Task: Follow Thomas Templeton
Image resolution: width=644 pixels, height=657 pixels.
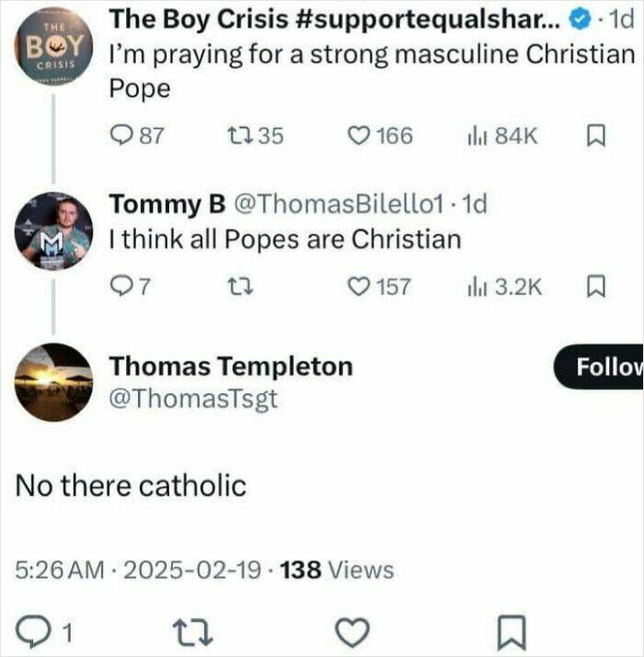Action: pyautogui.click(x=599, y=368)
